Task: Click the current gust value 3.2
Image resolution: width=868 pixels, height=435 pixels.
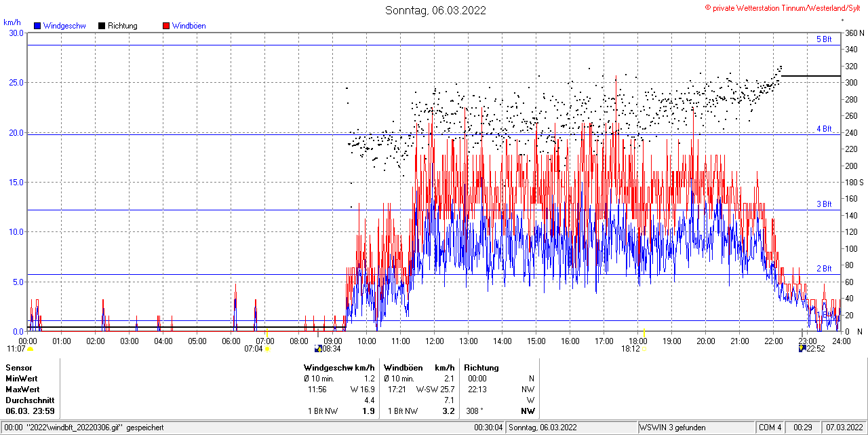Action: pos(448,411)
